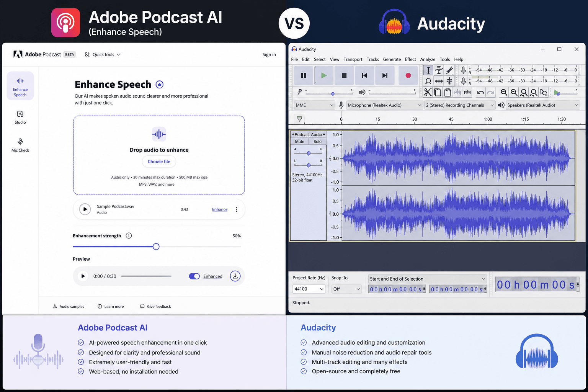Click the Play-at-speed green icon in Audacity

[x=557, y=93]
